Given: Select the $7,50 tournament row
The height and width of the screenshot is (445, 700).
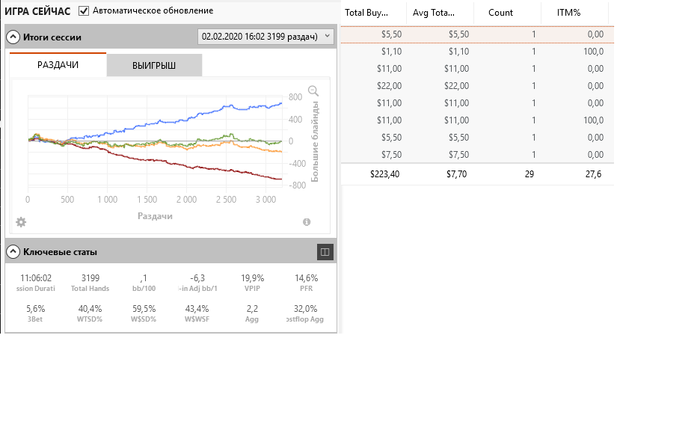Looking at the screenshot, I should [477, 154].
